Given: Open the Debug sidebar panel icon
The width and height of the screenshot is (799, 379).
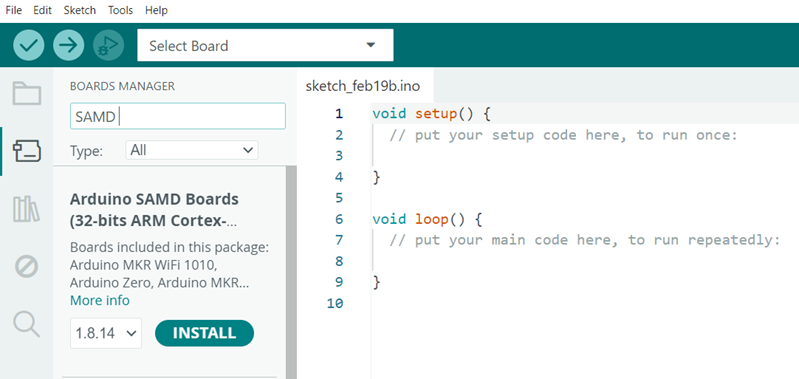Looking at the screenshot, I should tap(26, 266).
